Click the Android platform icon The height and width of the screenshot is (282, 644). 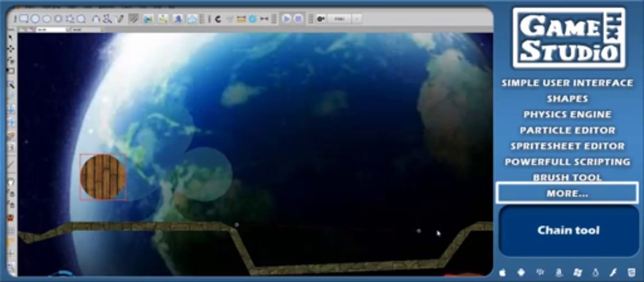point(521,272)
